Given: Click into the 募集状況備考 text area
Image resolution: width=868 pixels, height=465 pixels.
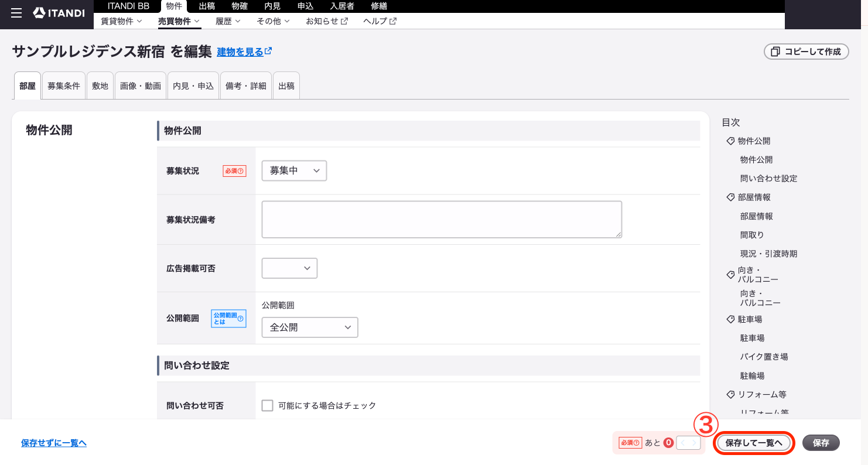Looking at the screenshot, I should [442, 220].
